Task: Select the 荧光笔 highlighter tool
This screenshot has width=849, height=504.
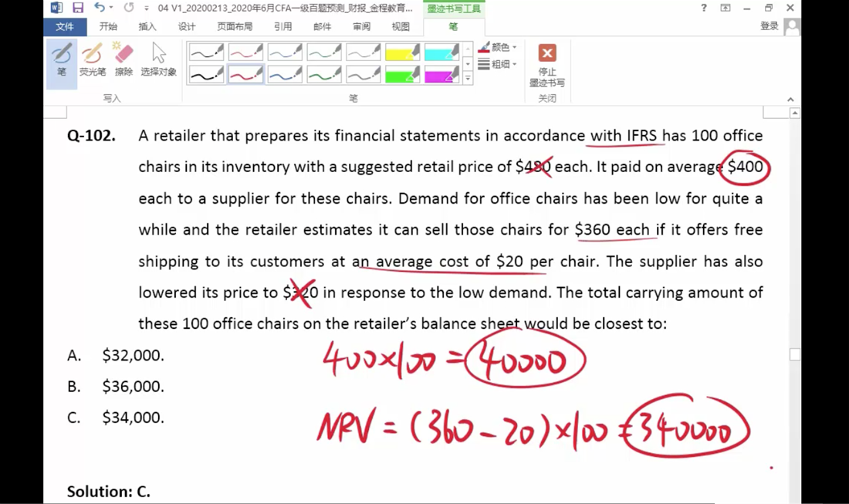Action: coord(93,60)
